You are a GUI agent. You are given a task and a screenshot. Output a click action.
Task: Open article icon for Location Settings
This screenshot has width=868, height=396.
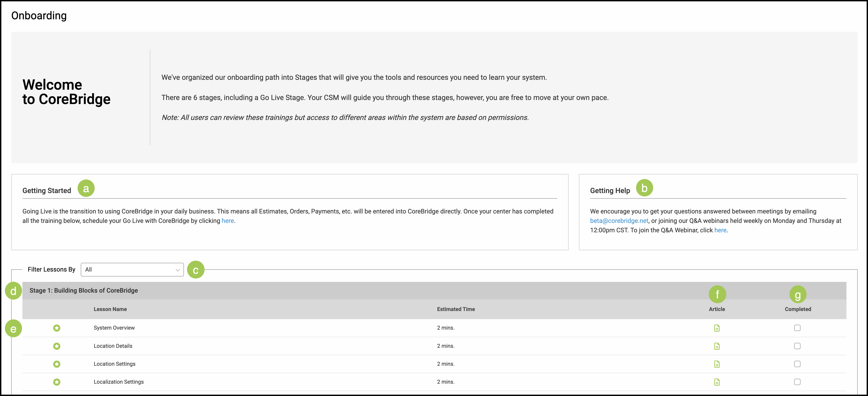(717, 364)
